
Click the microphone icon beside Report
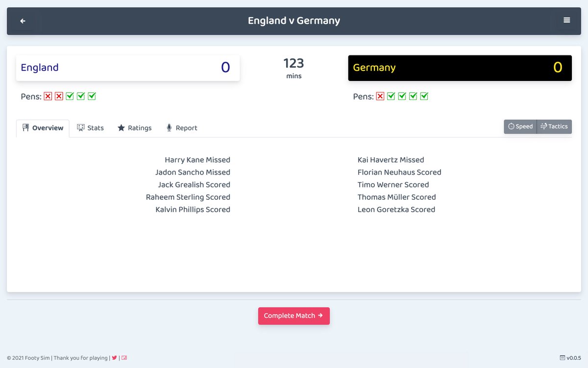(169, 128)
